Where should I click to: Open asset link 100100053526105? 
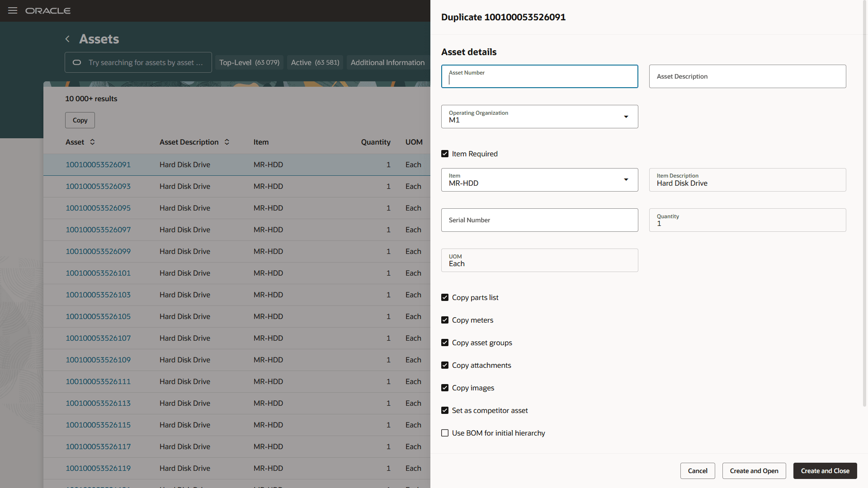click(x=98, y=316)
